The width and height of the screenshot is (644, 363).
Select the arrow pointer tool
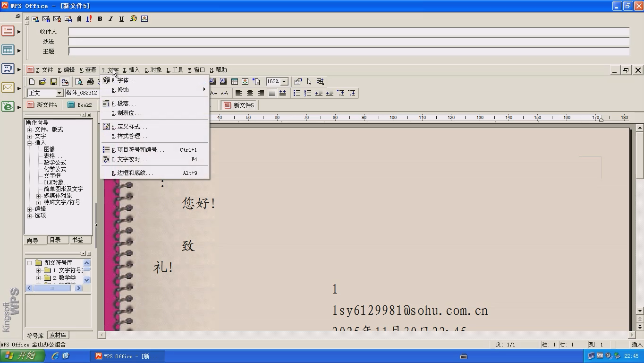[309, 82]
